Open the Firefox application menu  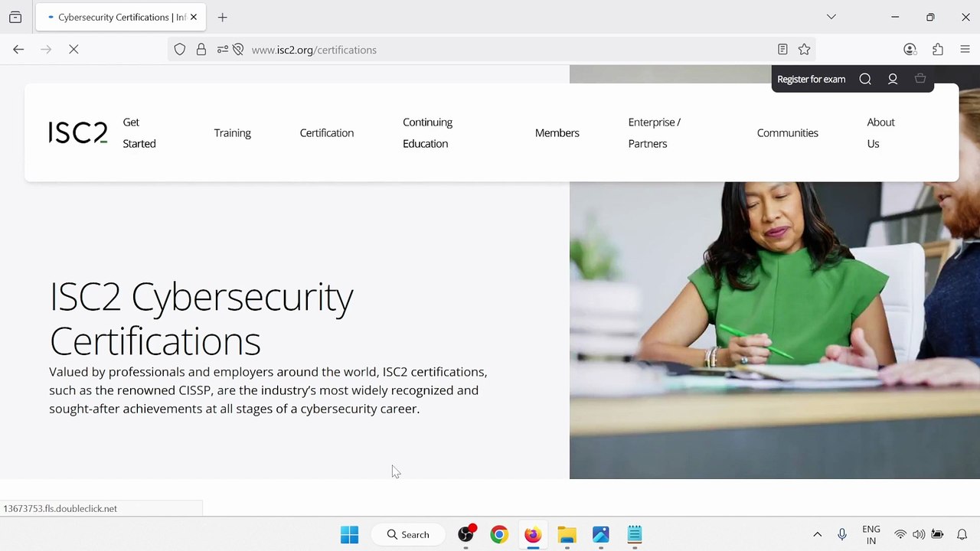click(x=965, y=50)
